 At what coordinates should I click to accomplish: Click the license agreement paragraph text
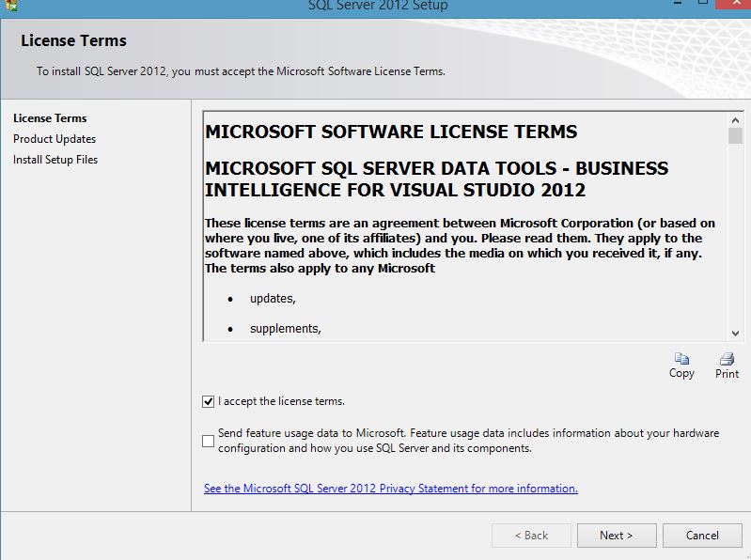(460, 246)
